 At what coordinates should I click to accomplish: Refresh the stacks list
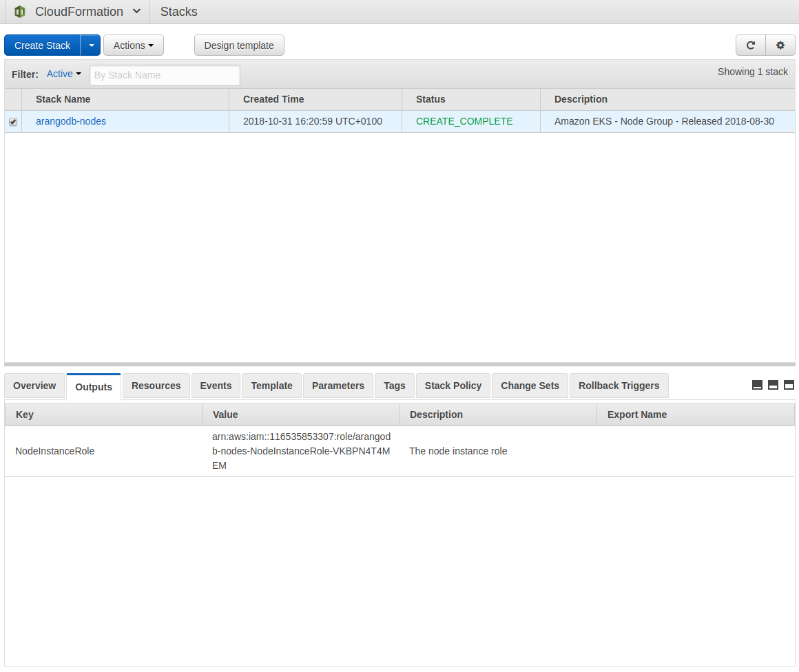pos(751,45)
